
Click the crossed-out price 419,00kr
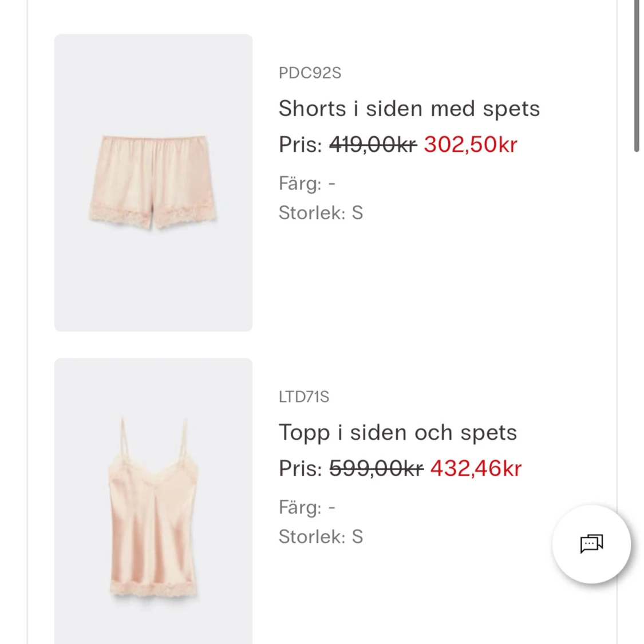click(x=373, y=145)
